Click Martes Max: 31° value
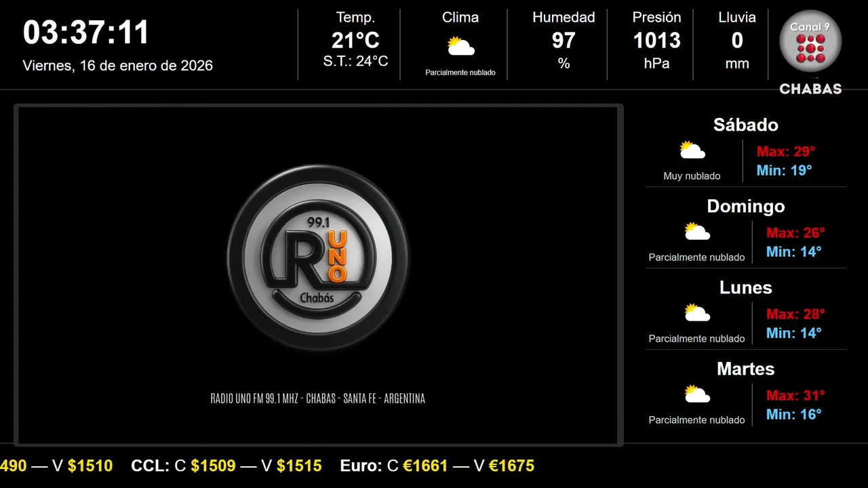Screen dimensions: 868x488 [x=795, y=395]
